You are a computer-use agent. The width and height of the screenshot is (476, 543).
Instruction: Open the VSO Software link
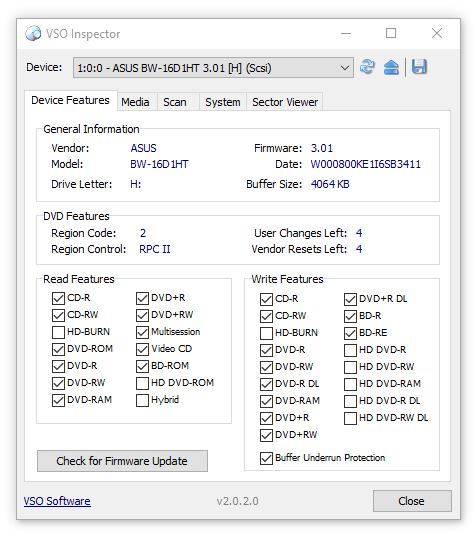point(57,501)
